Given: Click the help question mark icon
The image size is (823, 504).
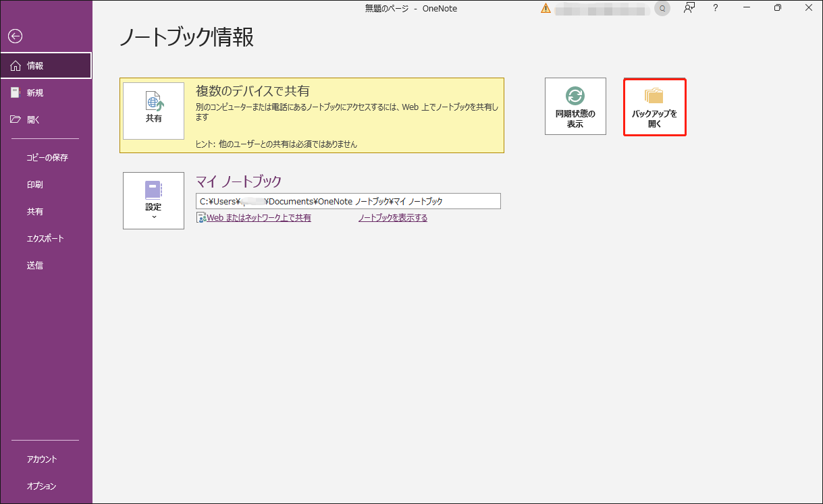Looking at the screenshot, I should [716, 8].
